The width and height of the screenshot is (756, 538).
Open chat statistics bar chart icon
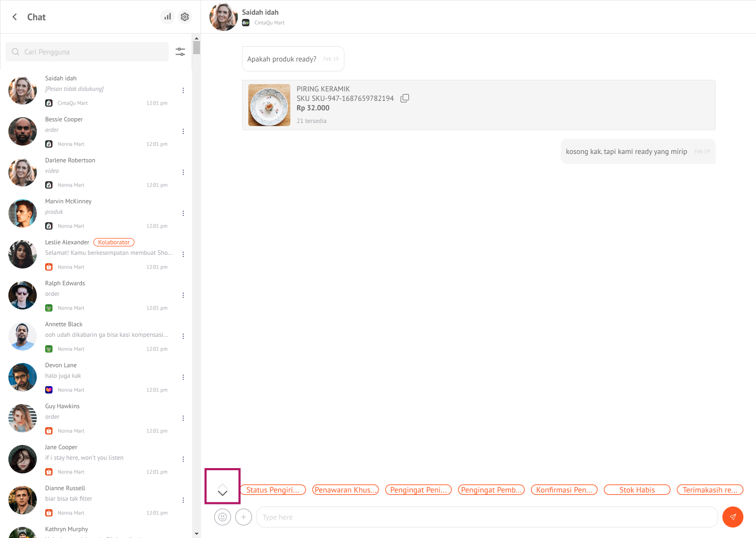click(167, 17)
